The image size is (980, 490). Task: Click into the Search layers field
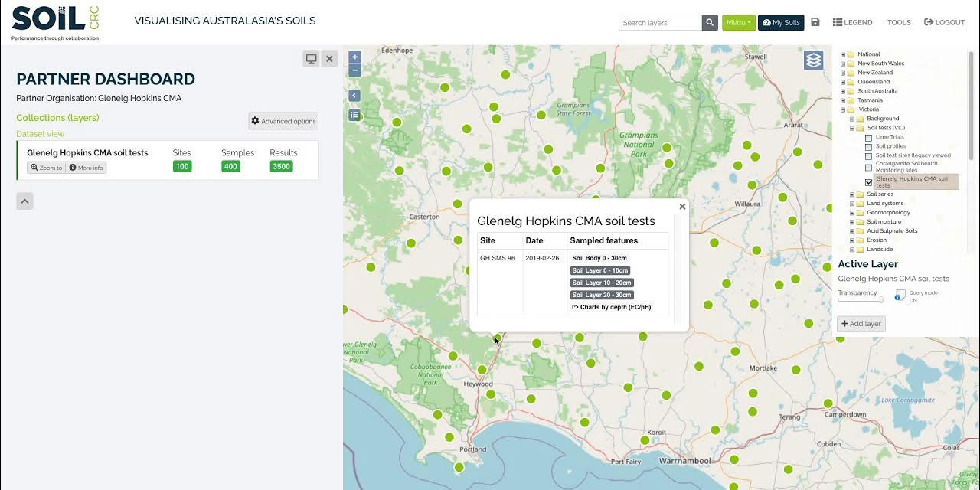click(x=660, y=23)
